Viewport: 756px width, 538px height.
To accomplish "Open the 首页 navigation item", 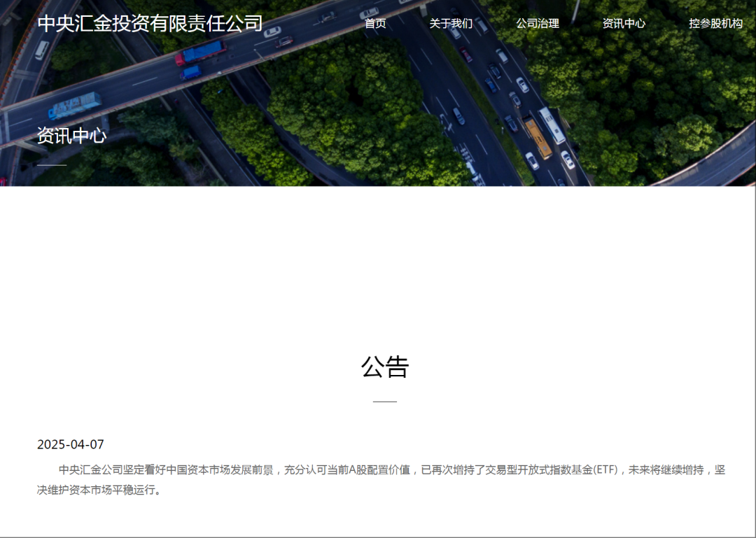I will pyautogui.click(x=375, y=23).
